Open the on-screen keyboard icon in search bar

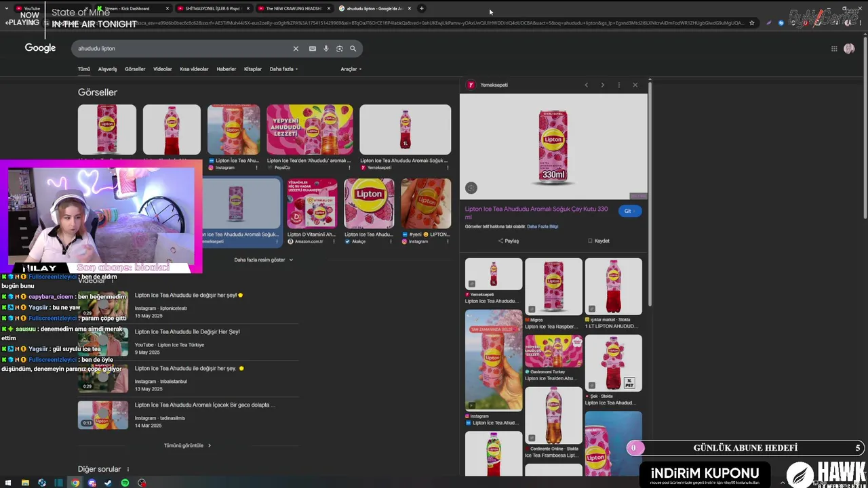[312, 49]
